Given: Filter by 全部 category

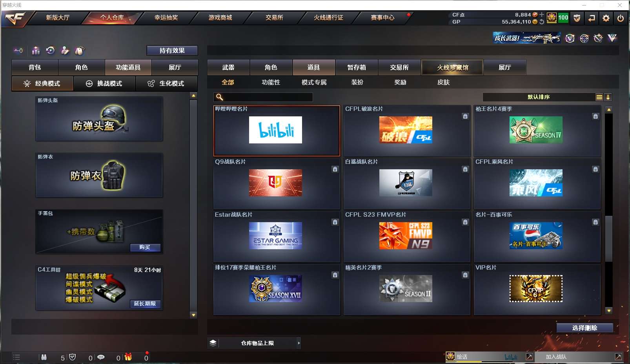Looking at the screenshot, I should (228, 82).
